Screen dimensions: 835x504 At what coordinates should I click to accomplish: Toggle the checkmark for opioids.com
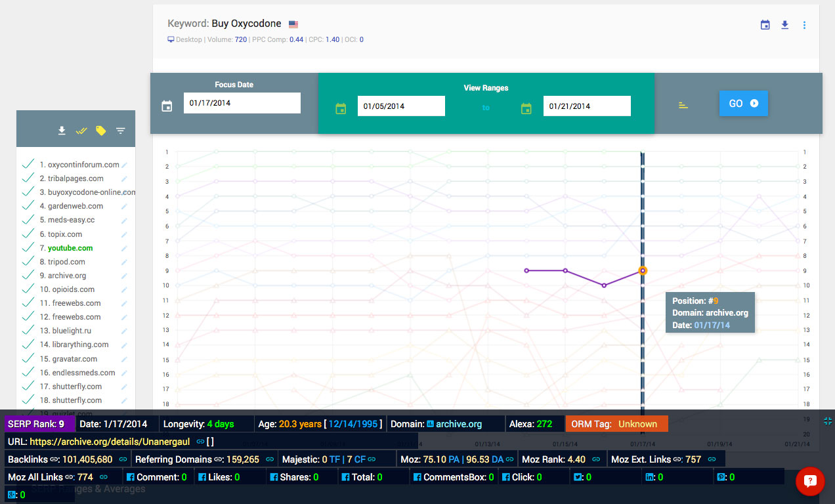click(28, 289)
